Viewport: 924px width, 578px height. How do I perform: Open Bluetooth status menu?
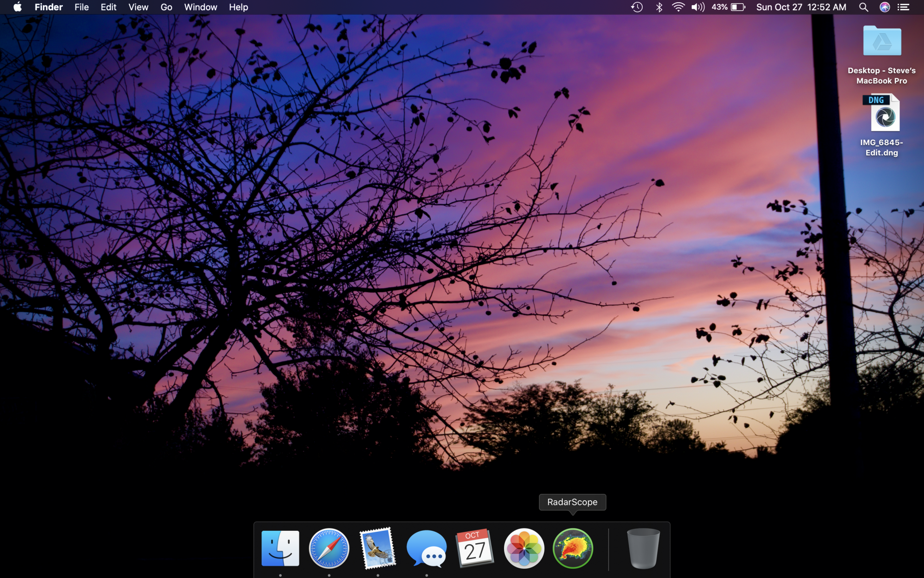659,7
